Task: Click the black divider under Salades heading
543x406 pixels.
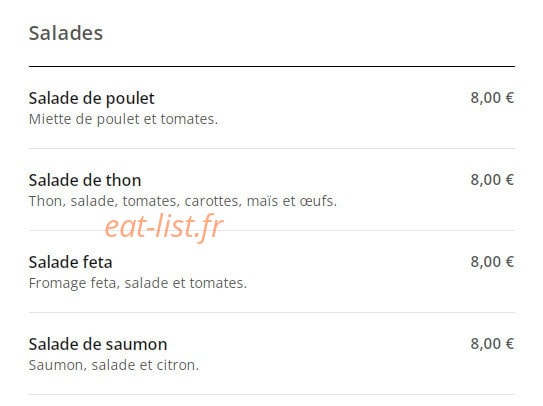Action: [272, 66]
